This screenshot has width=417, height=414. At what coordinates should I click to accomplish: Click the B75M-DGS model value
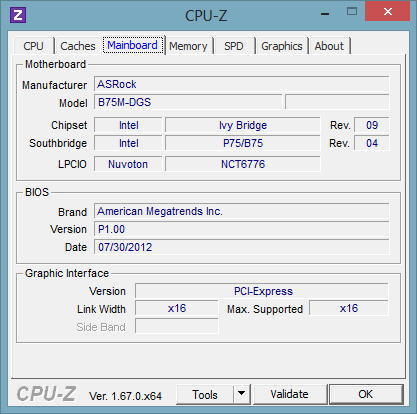click(x=188, y=102)
